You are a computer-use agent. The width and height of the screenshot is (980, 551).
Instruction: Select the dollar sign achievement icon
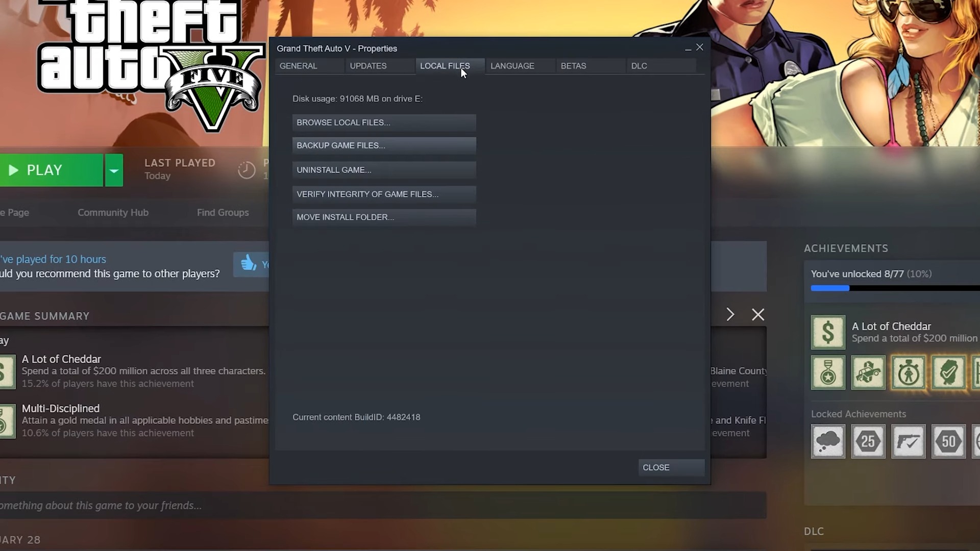(826, 332)
